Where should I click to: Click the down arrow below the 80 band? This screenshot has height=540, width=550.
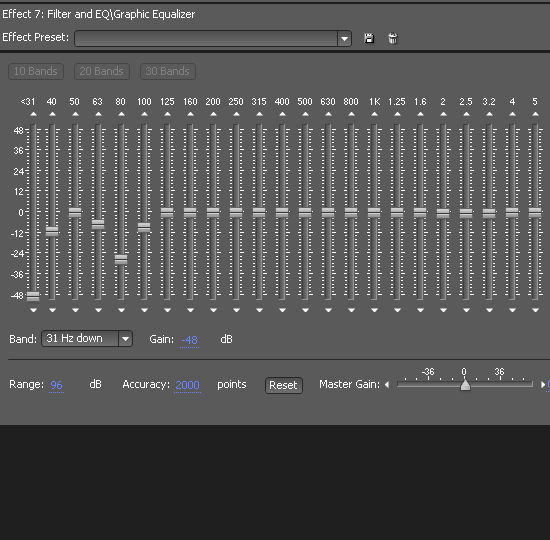(x=121, y=310)
